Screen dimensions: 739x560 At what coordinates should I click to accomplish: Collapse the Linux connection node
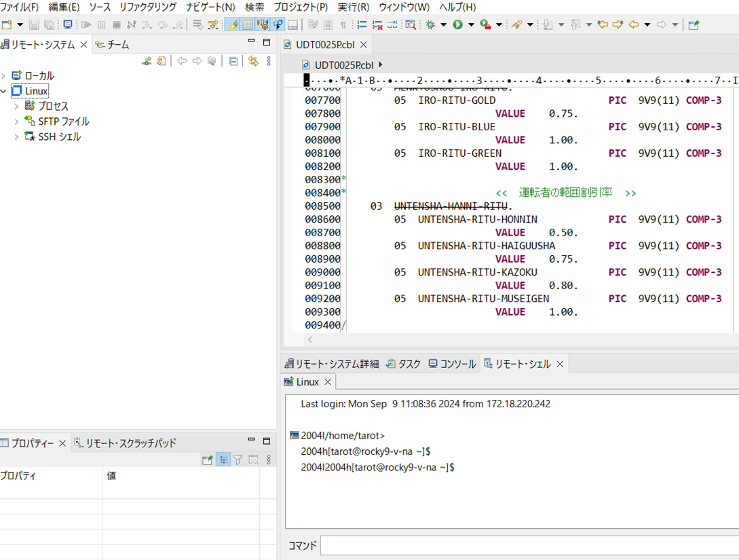(x=4, y=91)
